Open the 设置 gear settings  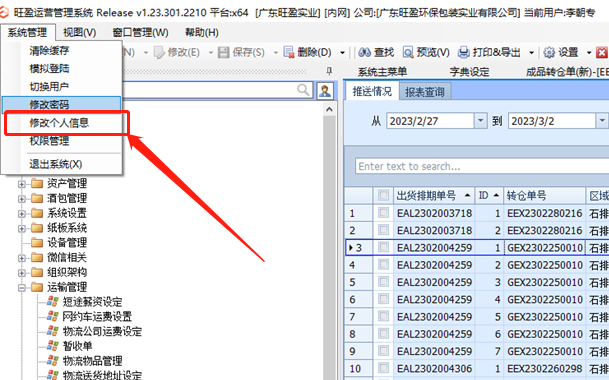[549, 52]
